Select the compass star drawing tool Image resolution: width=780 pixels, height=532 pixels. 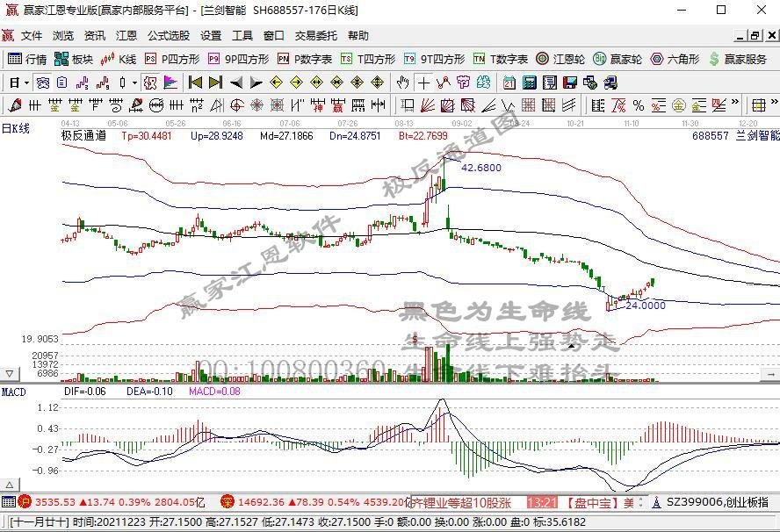click(x=257, y=105)
